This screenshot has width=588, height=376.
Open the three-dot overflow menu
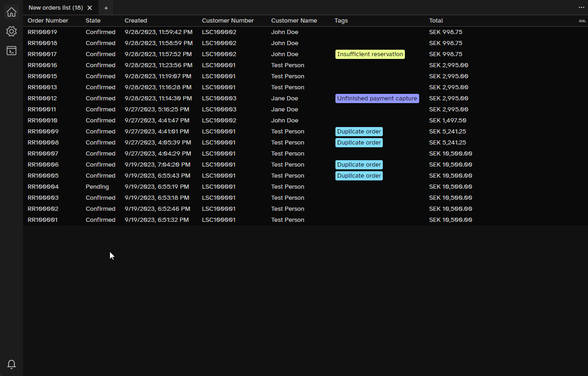(581, 7)
